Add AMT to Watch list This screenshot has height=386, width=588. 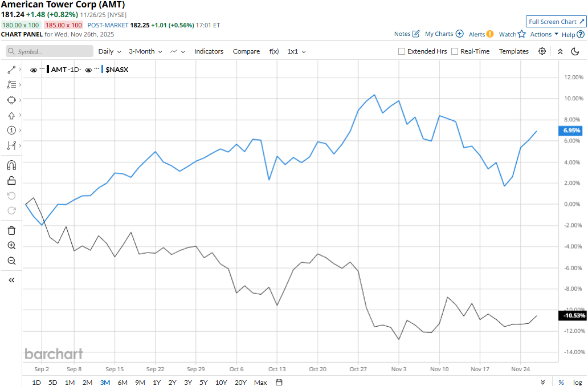point(512,34)
